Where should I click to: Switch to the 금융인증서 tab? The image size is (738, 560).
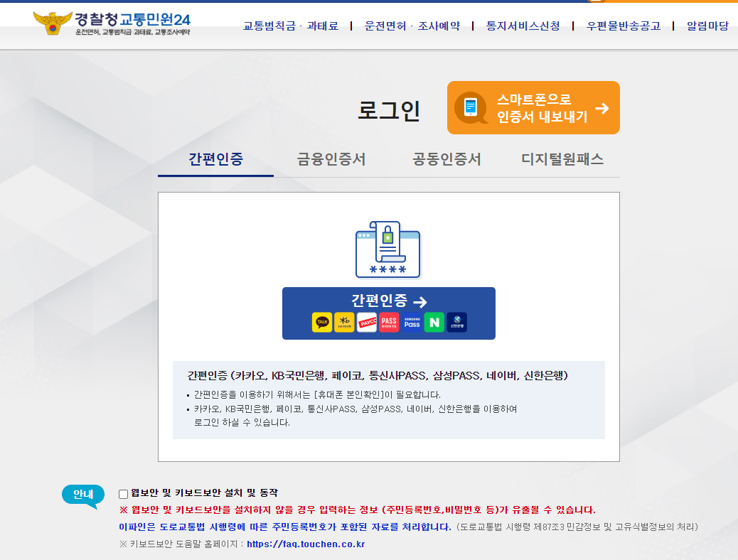[331, 159]
